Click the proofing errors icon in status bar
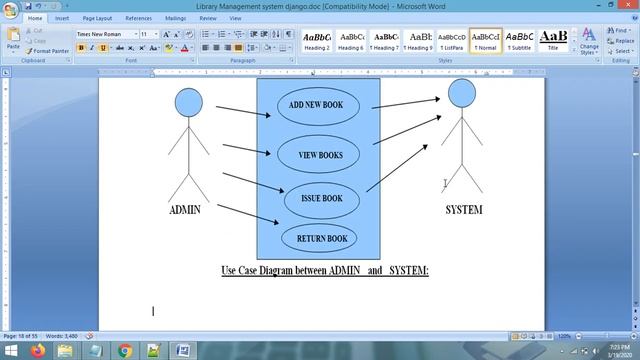The height and width of the screenshot is (360, 640). (89, 336)
